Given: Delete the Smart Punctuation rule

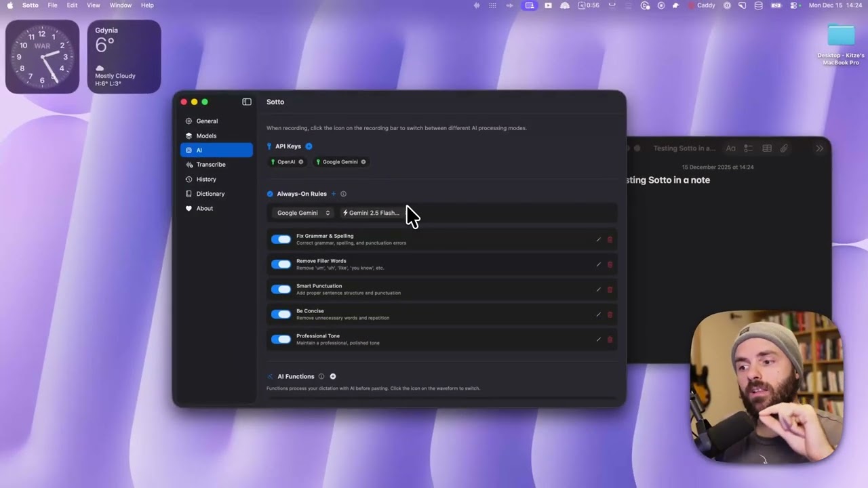Looking at the screenshot, I should [610, 289].
